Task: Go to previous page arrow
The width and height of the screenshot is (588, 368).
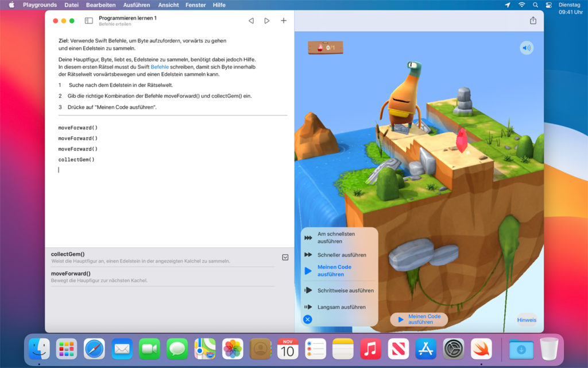Action: 252,21
